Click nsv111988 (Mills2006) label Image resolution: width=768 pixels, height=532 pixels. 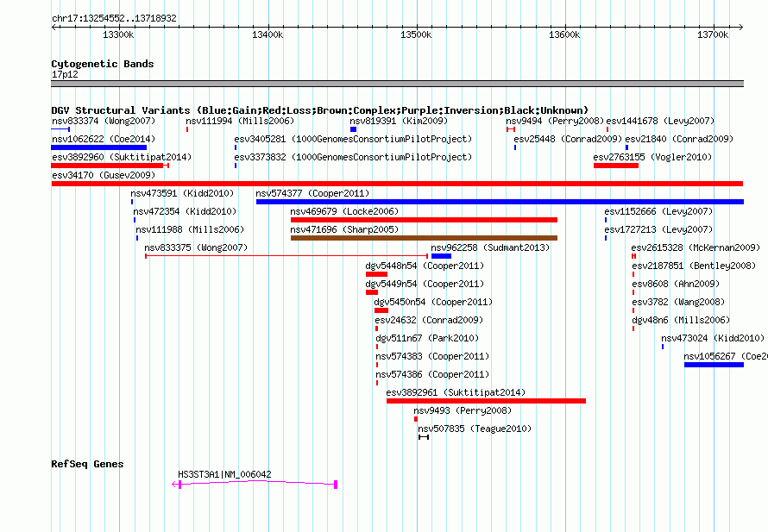[190, 229]
